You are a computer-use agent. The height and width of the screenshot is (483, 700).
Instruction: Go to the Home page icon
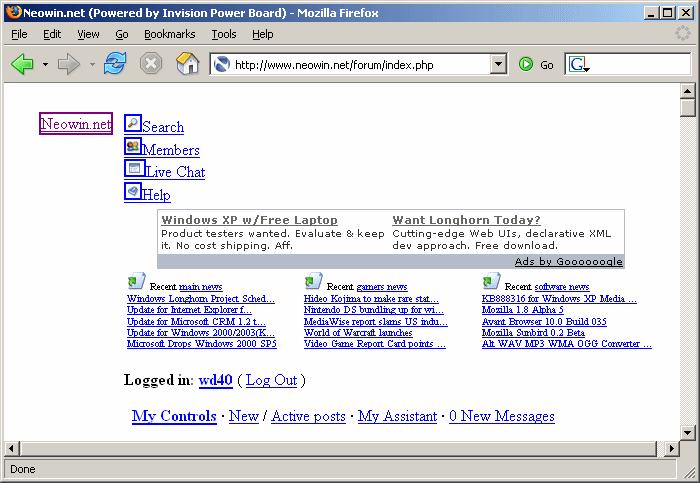tap(188, 63)
